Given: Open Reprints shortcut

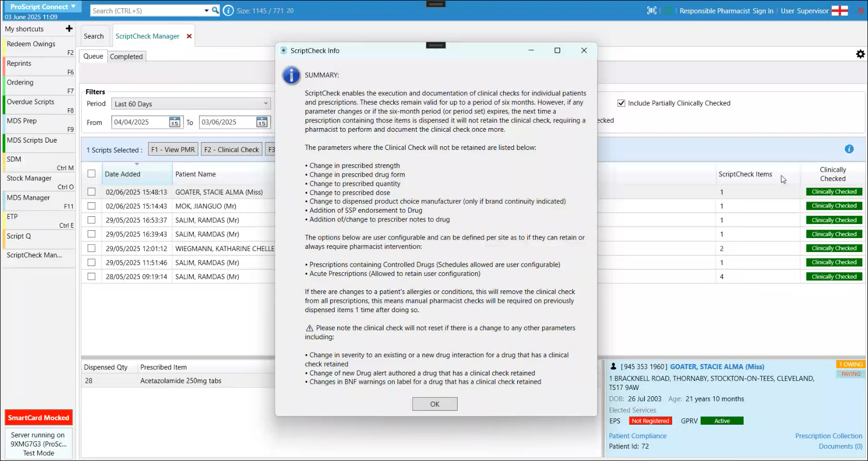Looking at the screenshot, I should point(39,67).
